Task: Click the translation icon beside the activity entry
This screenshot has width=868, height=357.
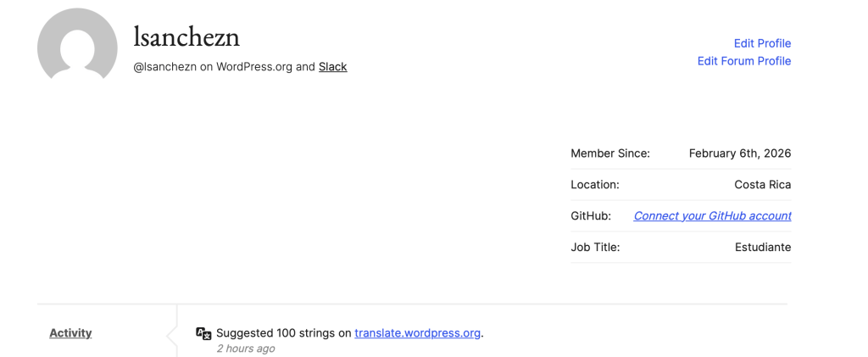Action: click(203, 333)
